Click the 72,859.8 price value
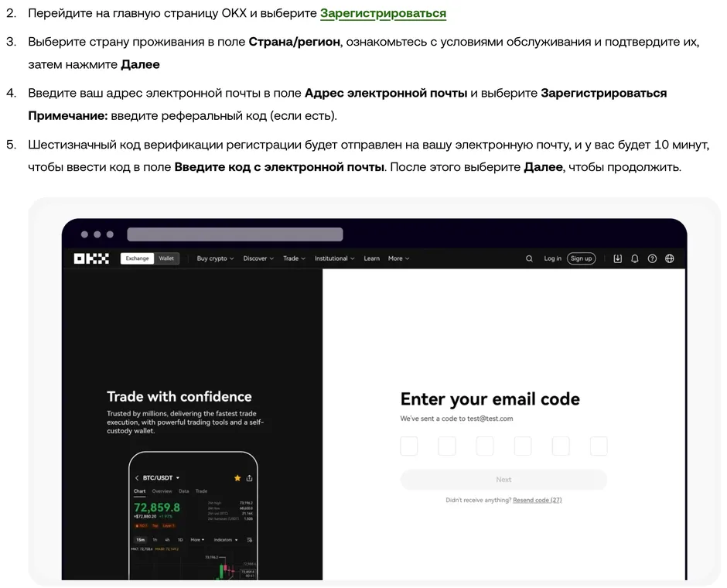 point(157,508)
